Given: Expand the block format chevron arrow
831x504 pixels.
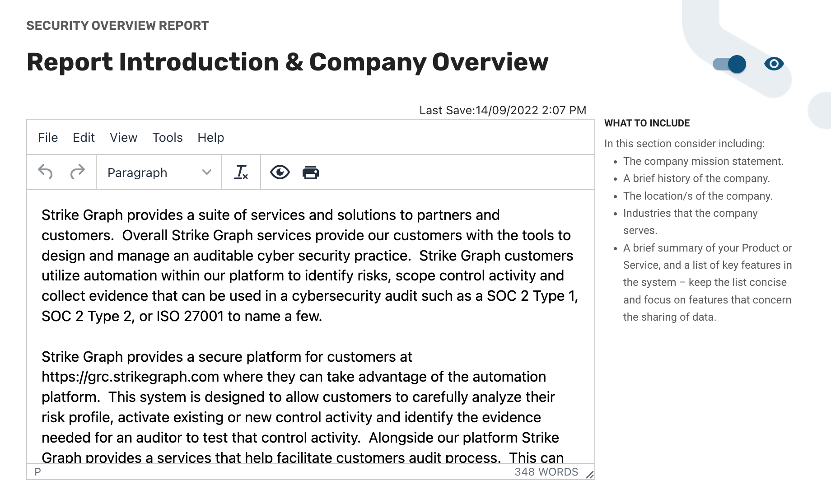Looking at the screenshot, I should (x=207, y=172).
